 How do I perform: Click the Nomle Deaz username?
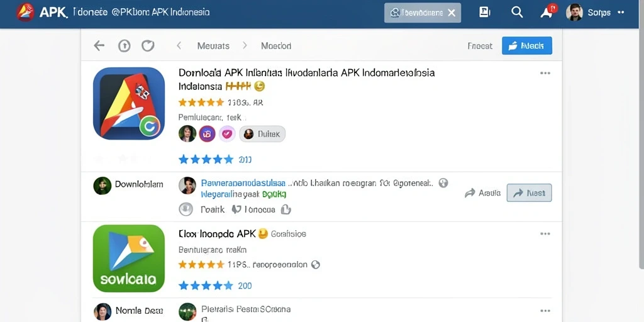tap(139, 311)
